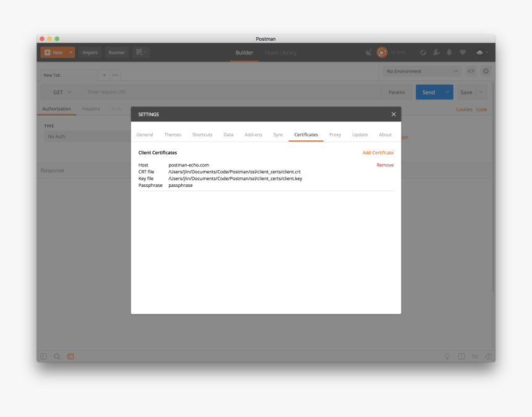
Task: Click Add Certificate
Action: click(x=378, y=152)
